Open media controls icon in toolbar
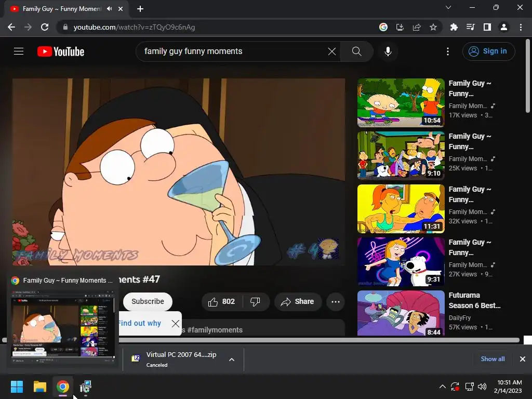 [x=471, y=27]
